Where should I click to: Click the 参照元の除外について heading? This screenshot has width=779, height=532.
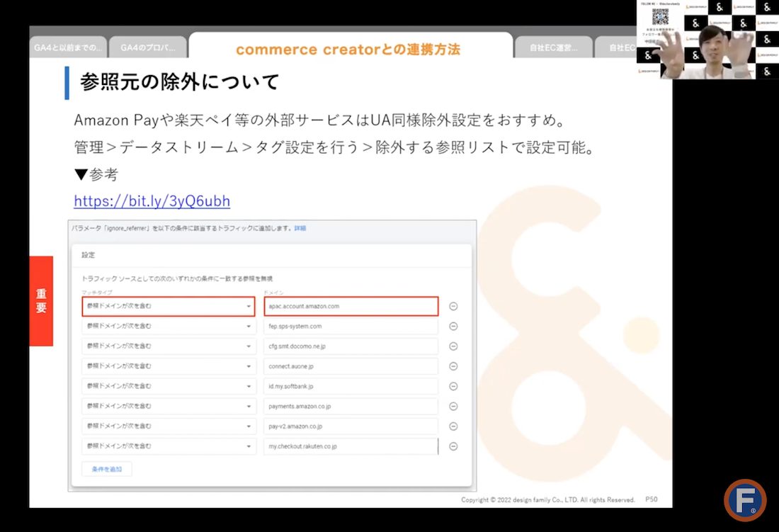[180, 82]
